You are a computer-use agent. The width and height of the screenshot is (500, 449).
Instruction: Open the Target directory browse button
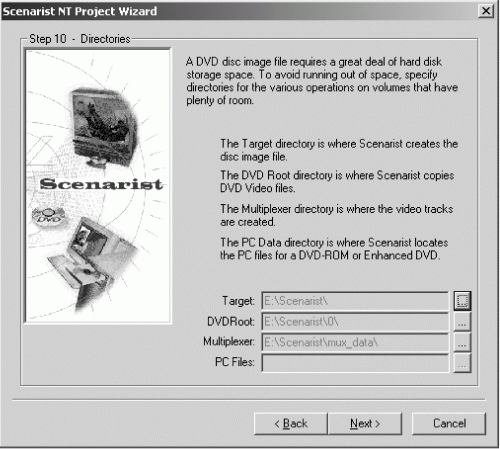tap(462, 301)
